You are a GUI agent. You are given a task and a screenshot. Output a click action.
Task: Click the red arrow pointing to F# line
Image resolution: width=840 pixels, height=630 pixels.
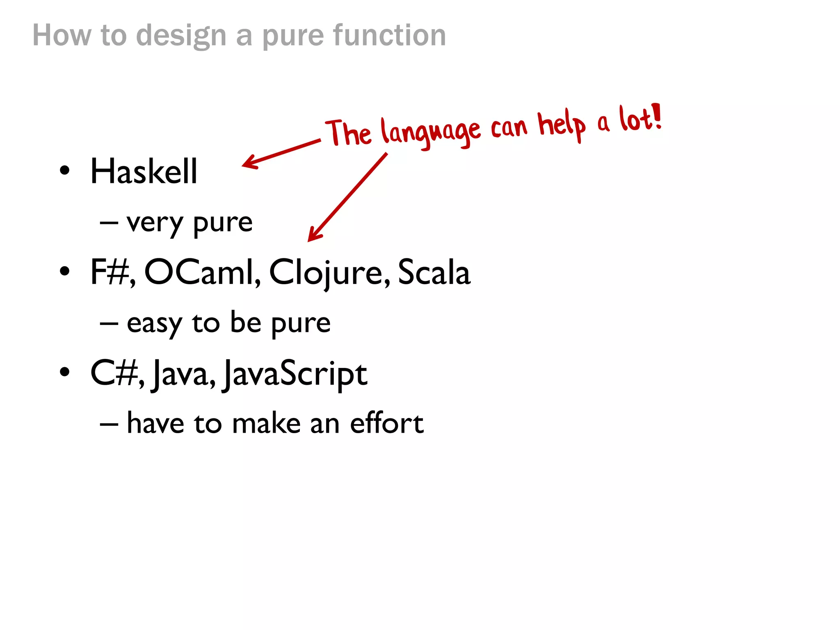click(347, 198)
